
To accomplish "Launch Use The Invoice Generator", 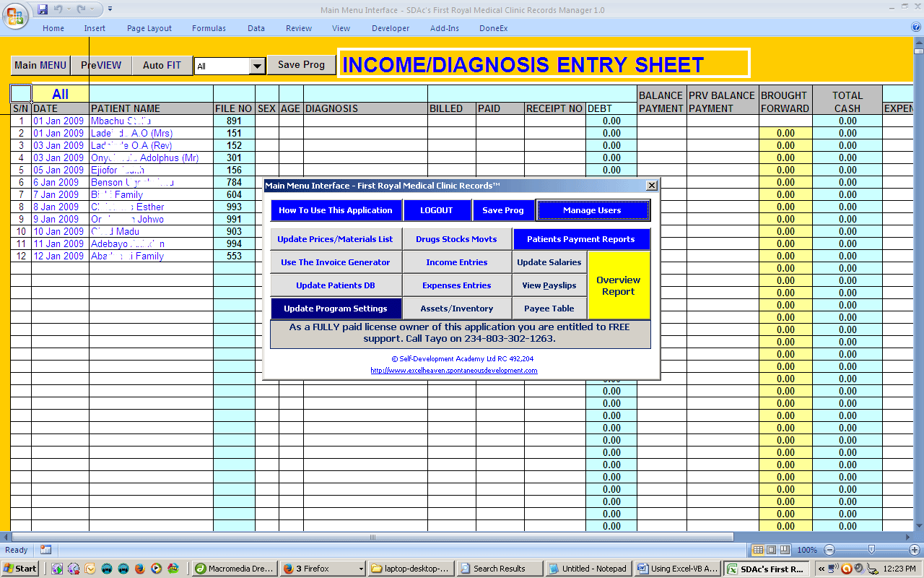I will (x=336, y=262).
